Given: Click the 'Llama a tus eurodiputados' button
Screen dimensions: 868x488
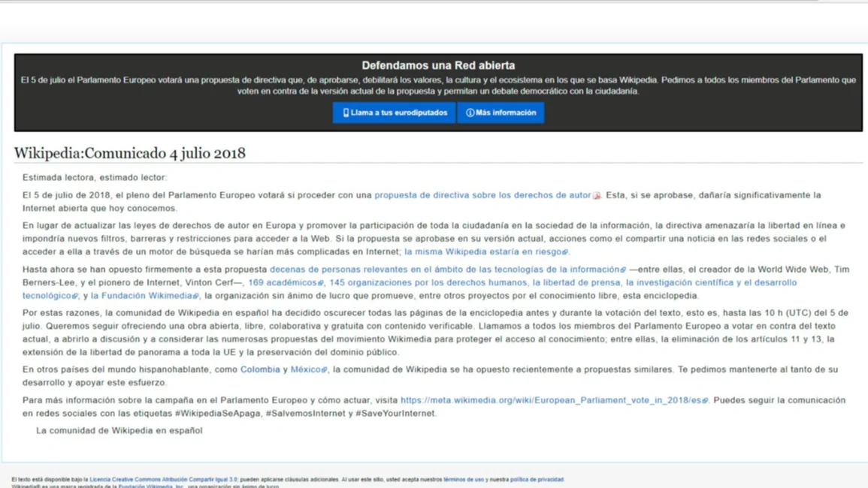Looking at the screenshot, I should pos(394,113).
